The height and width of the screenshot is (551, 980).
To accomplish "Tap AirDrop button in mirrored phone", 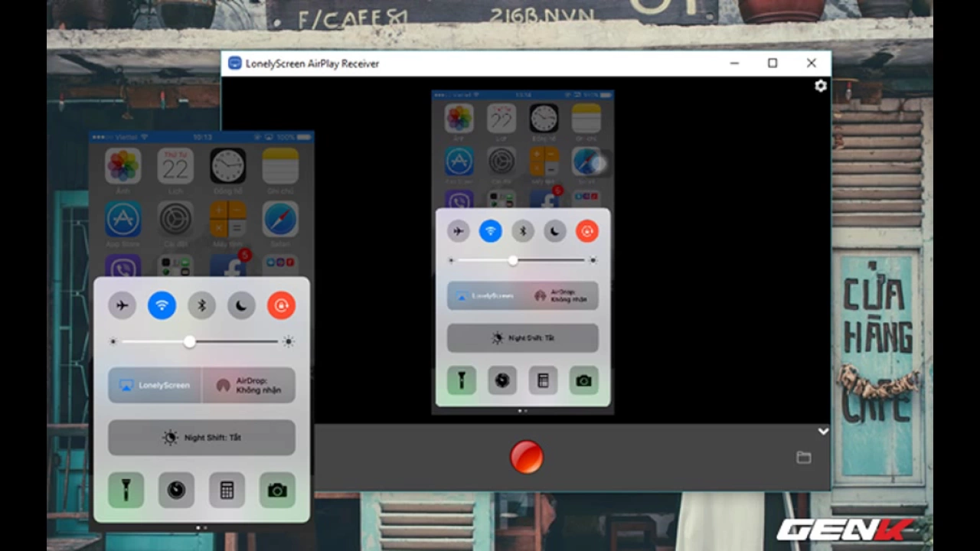I will click(x=561, y=295).
